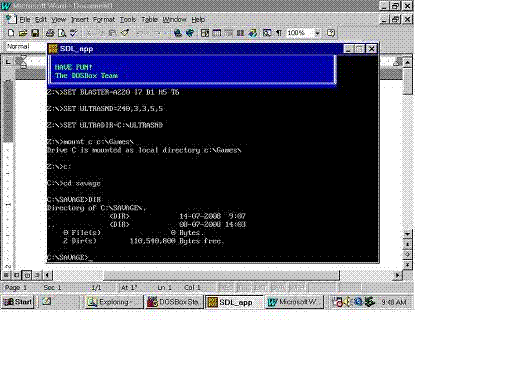
Task: Click vertical scrollbar up arrow in Word
Action: tap(407, 62)
